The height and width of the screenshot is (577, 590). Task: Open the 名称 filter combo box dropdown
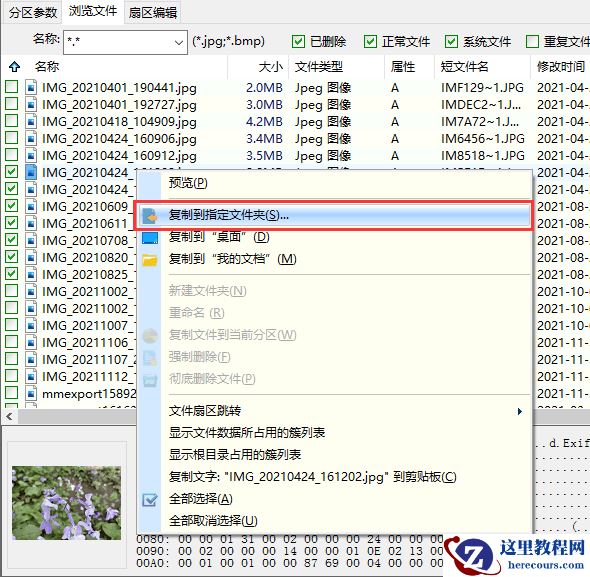[179, 43]
